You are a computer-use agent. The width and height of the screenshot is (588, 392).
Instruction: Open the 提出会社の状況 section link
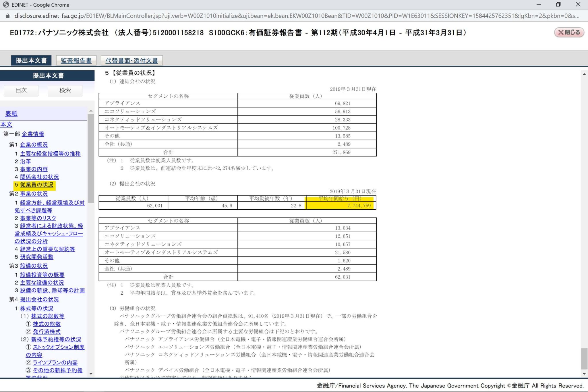39,300
